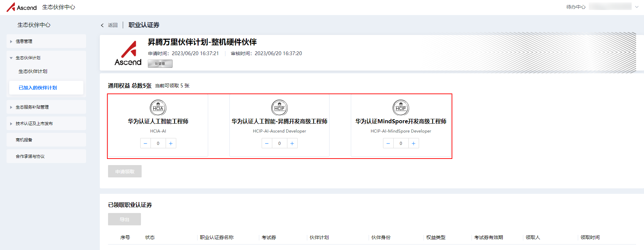Click the 序号 column header

tap(125, 237)
